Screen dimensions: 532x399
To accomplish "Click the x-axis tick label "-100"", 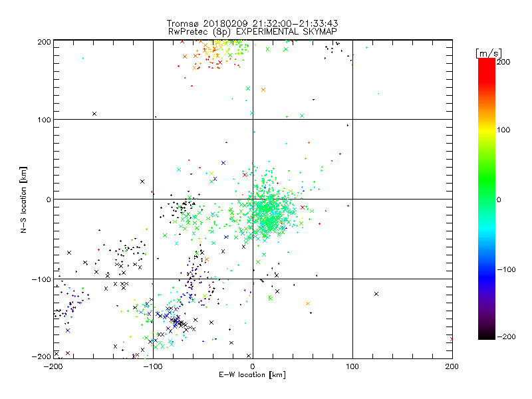I will (x=153, y=367).
